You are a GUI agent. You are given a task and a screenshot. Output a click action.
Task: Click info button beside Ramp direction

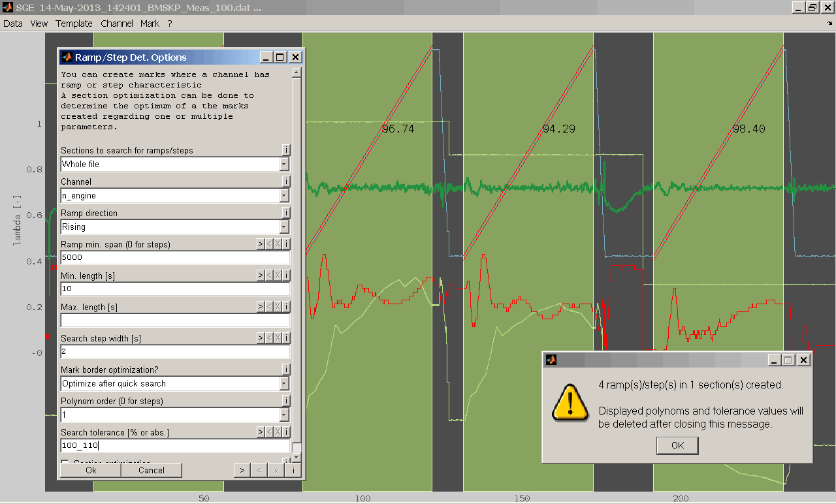[286, 213]
